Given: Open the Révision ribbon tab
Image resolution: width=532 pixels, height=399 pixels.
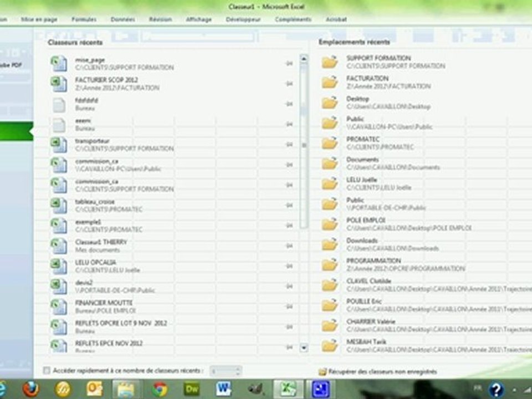Looking at the screenshot, I should pyautogui.click(x=160, y=19).
